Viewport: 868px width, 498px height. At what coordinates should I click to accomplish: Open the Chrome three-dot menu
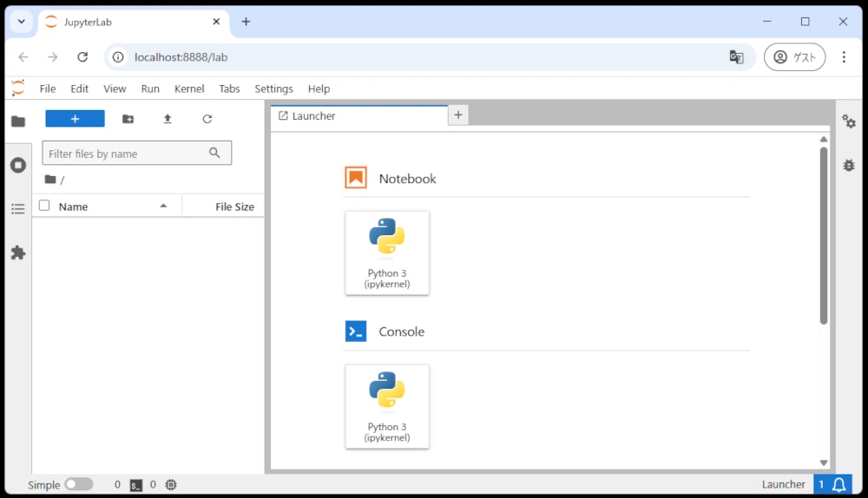tap(844, 57)
